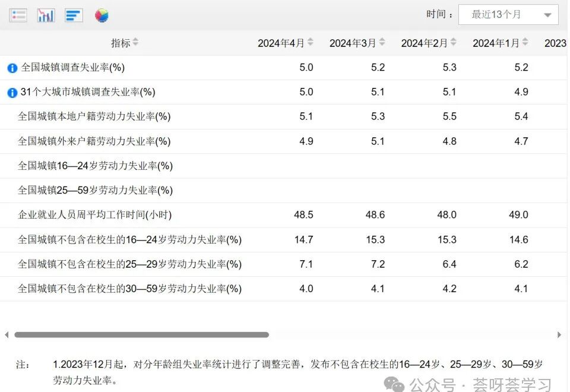570x392 pixels.
Task: Click the horizontal scrollbar thumb
Action: 142,334
